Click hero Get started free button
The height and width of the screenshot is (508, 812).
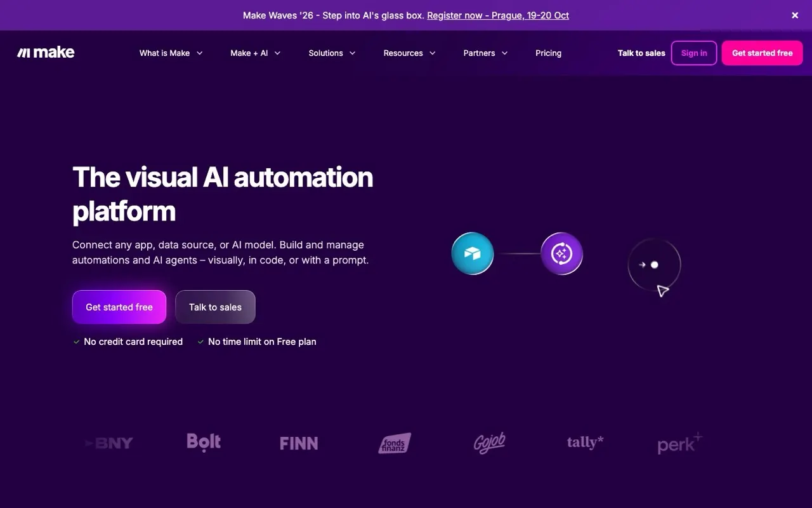pos(119,307)
